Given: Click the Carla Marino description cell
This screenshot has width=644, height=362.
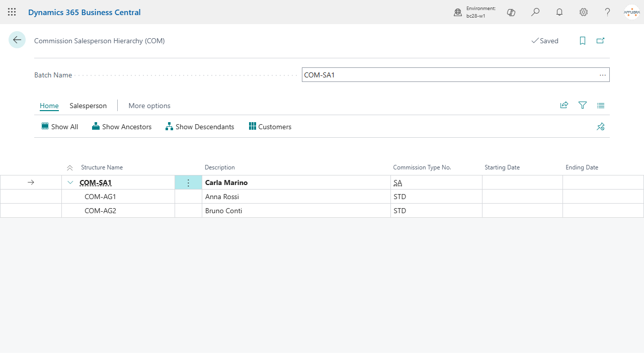Looking at the screenshot, I should (x=296, y=183).
